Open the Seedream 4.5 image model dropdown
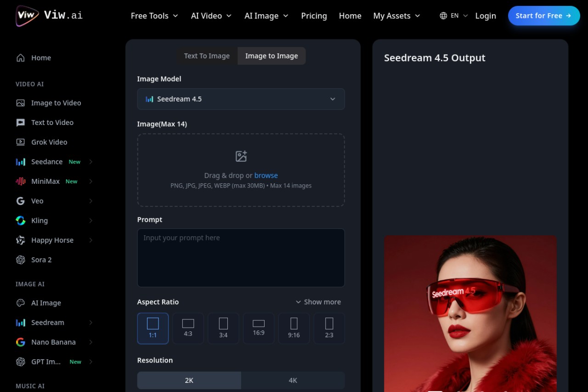This screenshot has height=392, width=588. coord(241,99)
